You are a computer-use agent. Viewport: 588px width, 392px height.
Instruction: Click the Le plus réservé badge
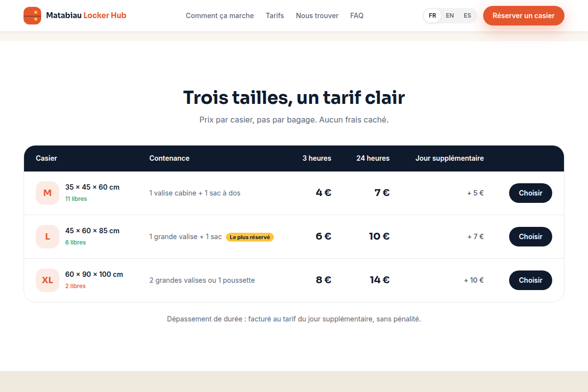click(250, 237)
